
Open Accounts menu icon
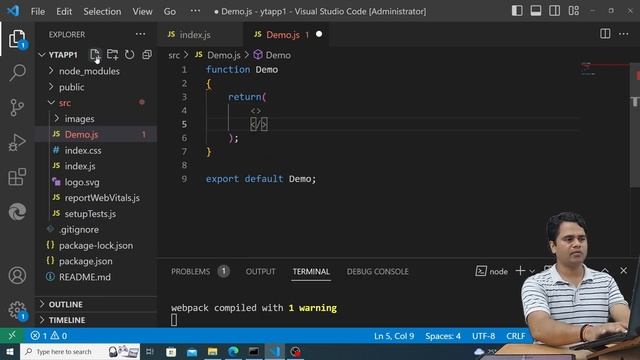17,276
